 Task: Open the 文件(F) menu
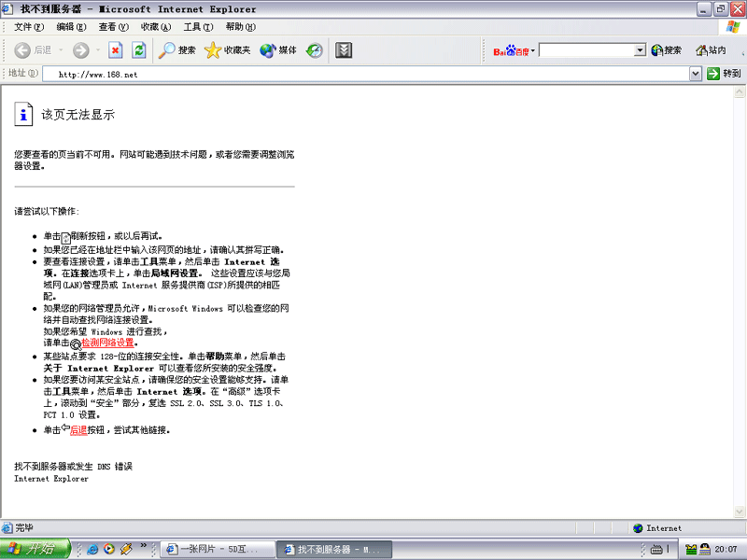tap(29, 27)
